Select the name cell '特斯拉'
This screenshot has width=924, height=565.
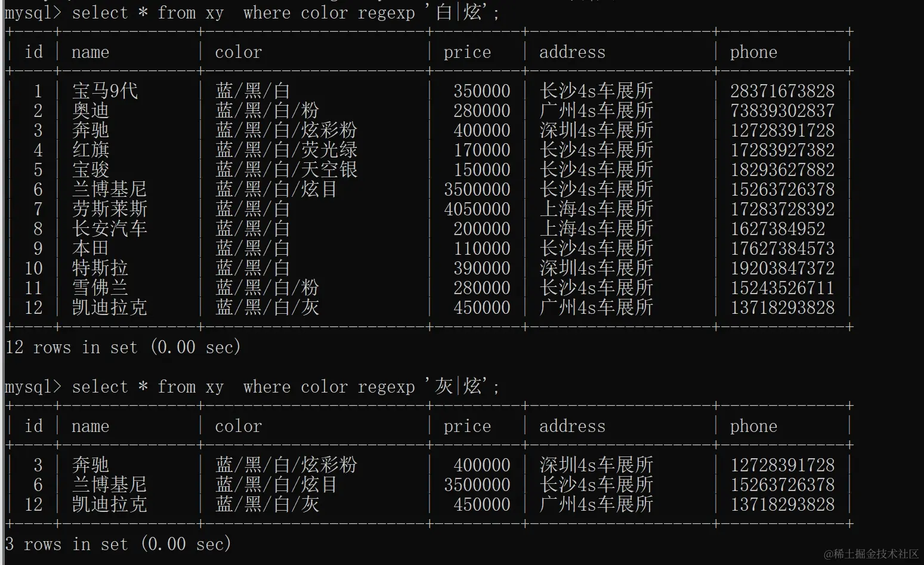100,268
